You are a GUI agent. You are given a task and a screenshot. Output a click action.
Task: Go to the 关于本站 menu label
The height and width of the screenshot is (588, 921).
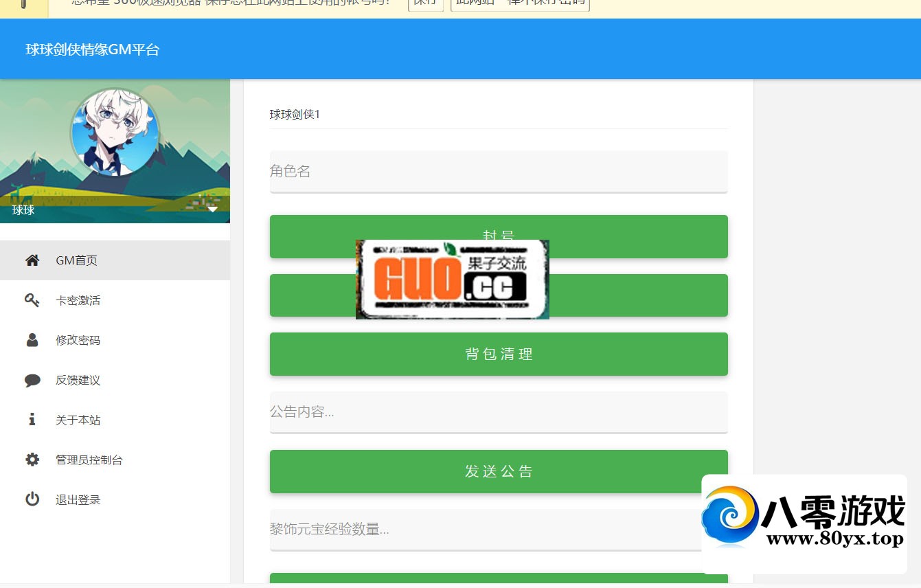pos(78,420)
